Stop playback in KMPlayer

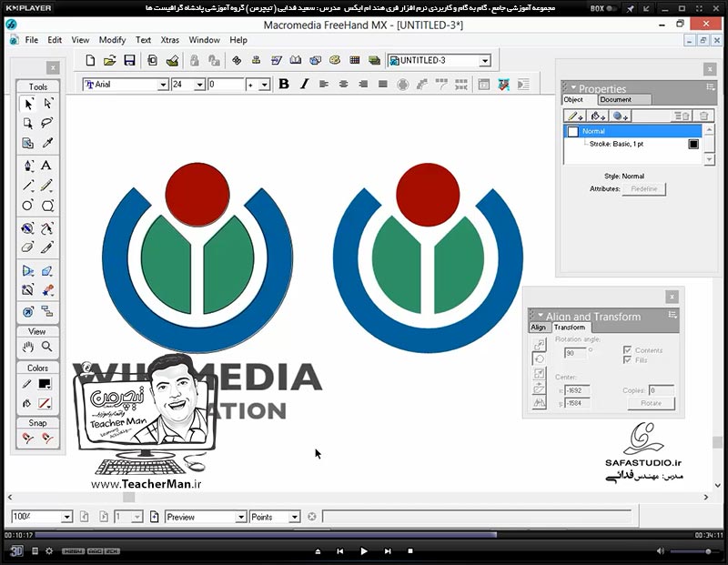(410, 551)
